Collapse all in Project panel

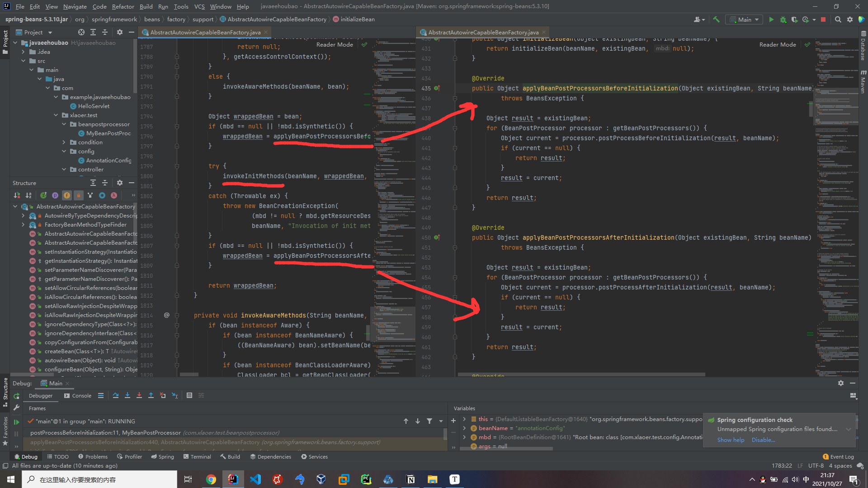105,32
